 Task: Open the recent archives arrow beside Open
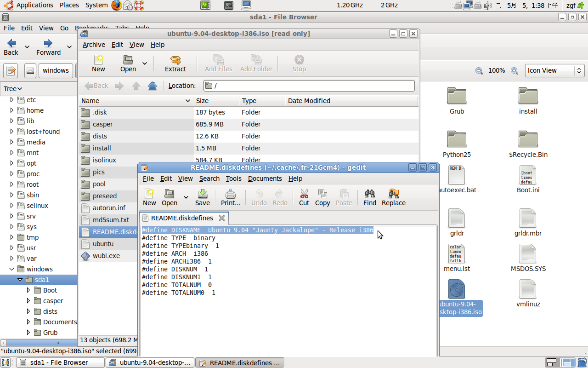click(x=144, y=63)
